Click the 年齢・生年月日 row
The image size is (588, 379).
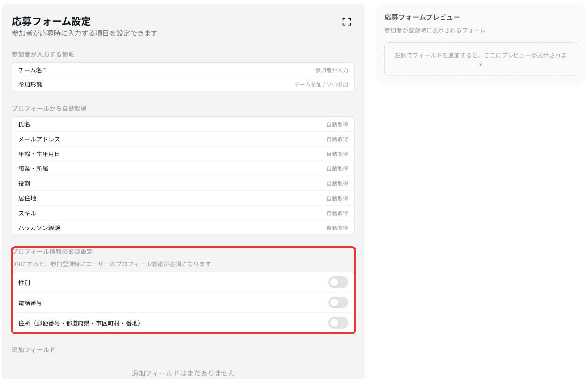[x=183, y=154]
